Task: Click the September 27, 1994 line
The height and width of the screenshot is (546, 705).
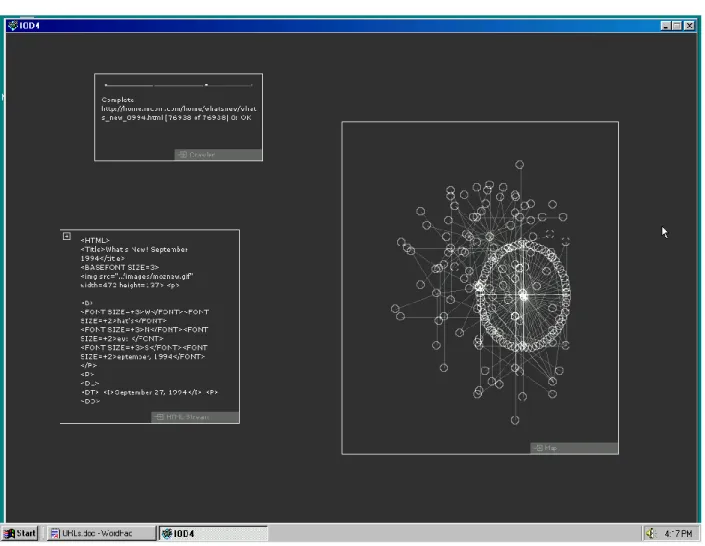Action: pyautogui.click(x=149, y=392)
